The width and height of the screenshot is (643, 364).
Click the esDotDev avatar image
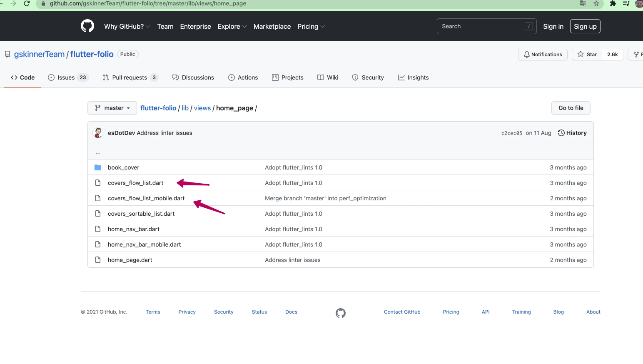pyautogui.click(x=98, y=133)
